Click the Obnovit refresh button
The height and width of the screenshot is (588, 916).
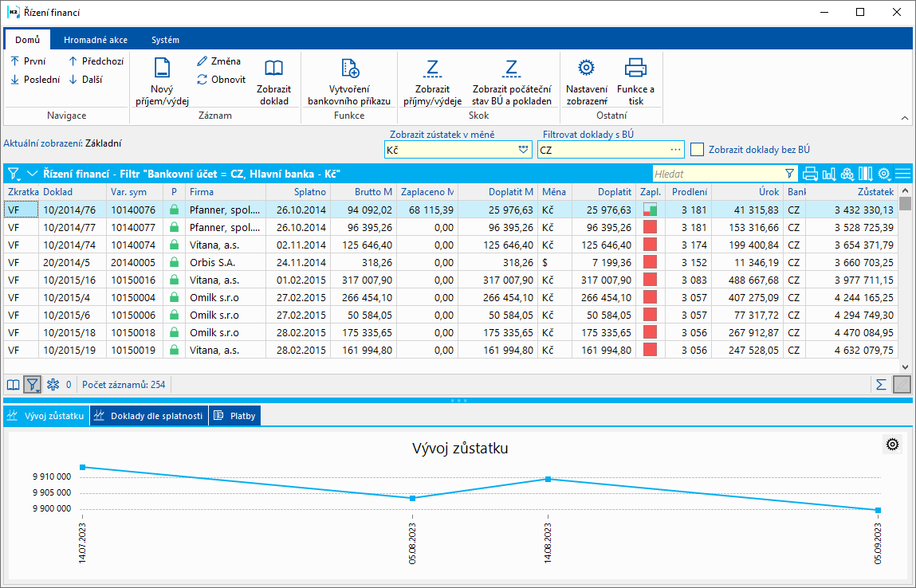[222, 80]
